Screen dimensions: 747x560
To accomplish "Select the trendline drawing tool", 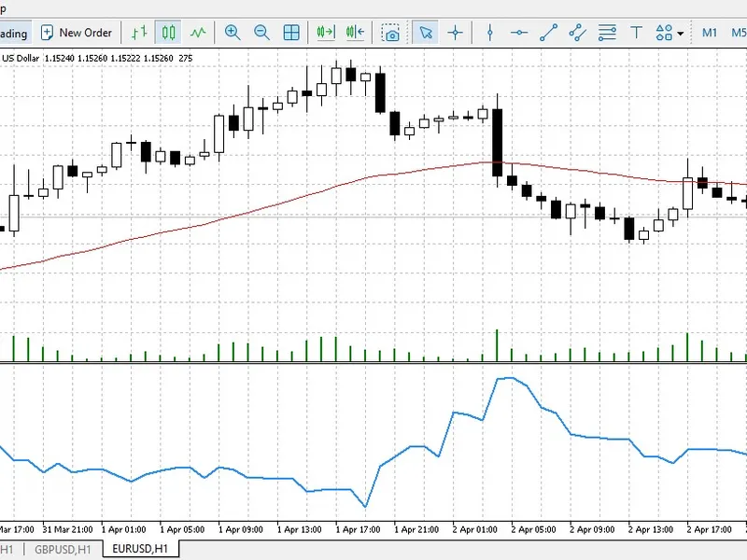I will click(548, 33).
